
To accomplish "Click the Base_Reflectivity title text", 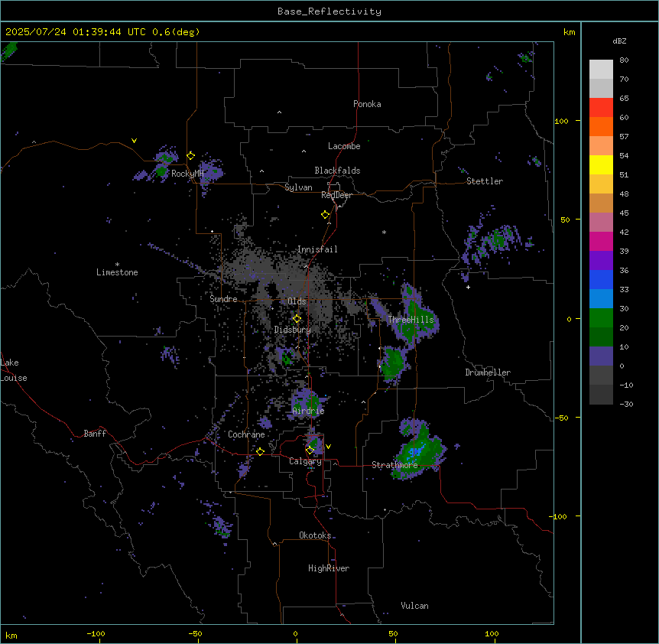I will tap(329, 11).
